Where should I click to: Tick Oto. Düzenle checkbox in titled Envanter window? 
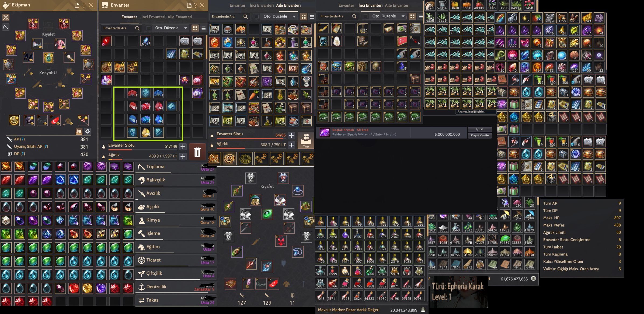click(x=148, y=28)
